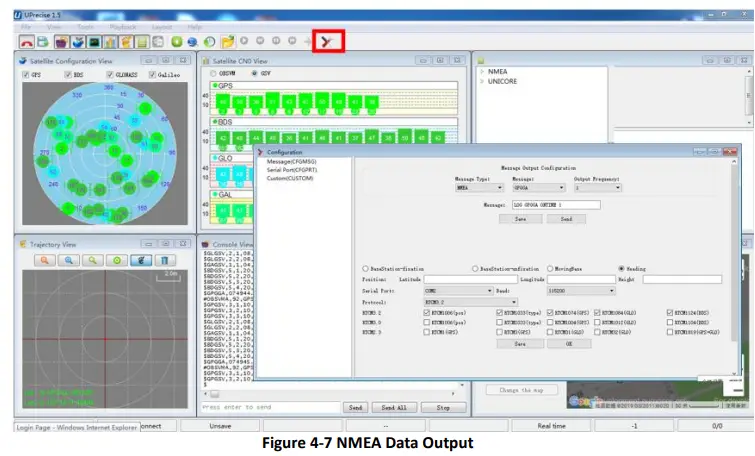Open the Protocol dropdown
The image size is (755, 456).
coord(470,302)
